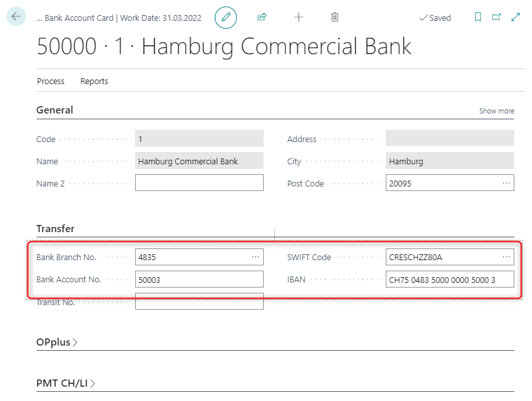Open the Process menu
This screenshot has height=401, width=532.
(50, 82)
